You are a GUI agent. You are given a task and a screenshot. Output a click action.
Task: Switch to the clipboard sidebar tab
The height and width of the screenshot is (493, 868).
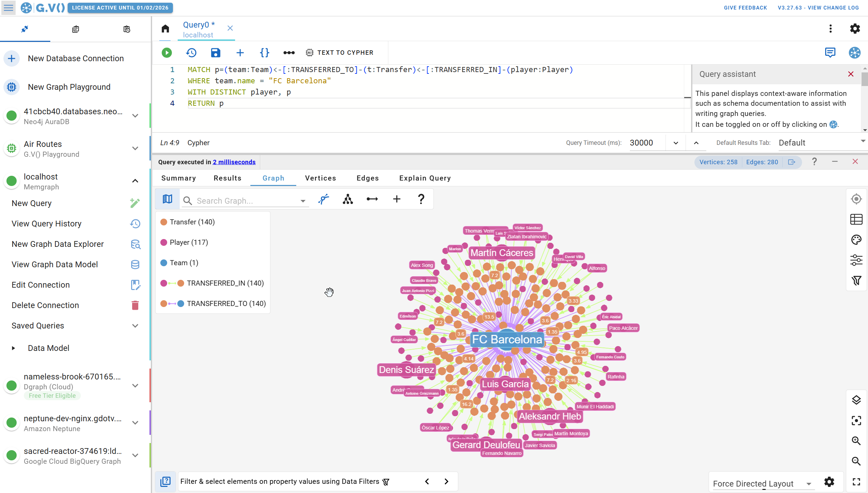75,29
